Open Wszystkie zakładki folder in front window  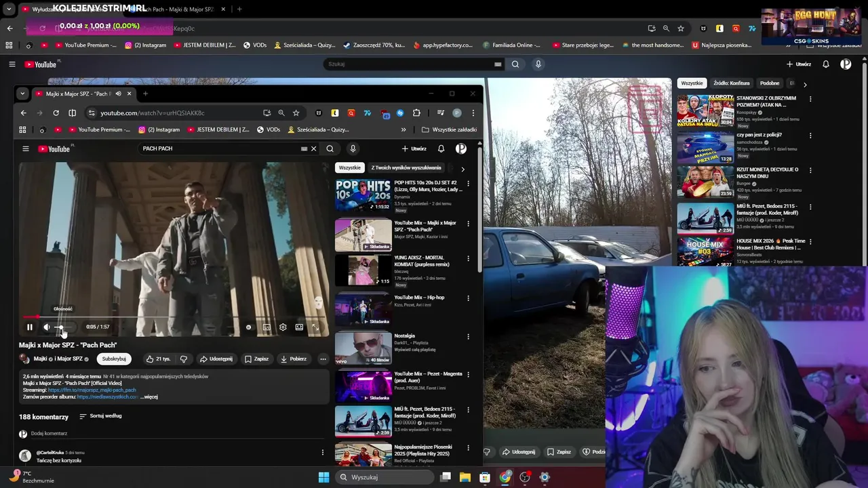click(x=449, y=129)
